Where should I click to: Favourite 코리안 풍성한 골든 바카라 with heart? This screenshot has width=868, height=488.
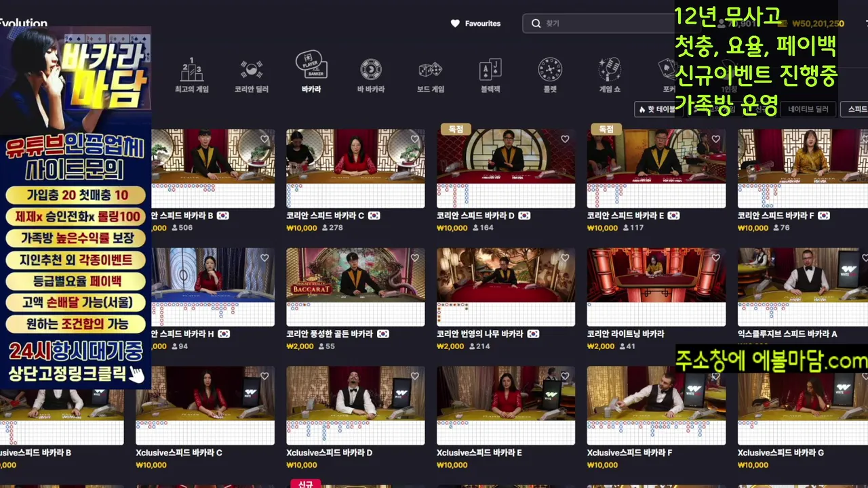415,258
